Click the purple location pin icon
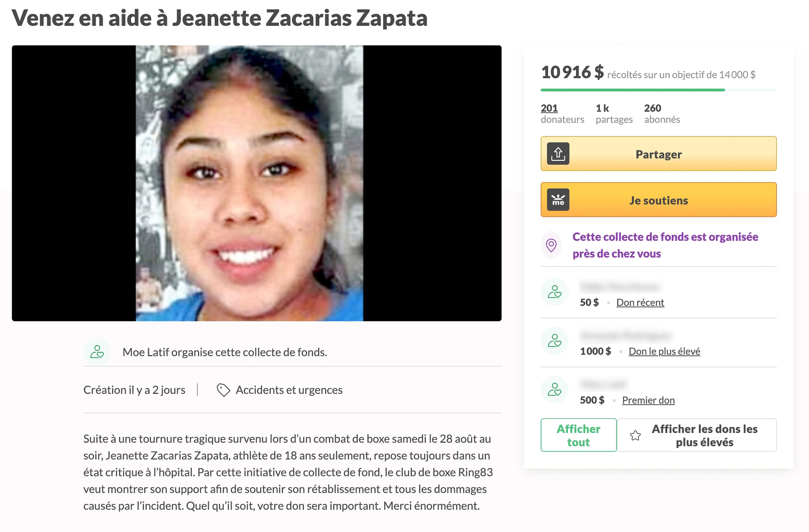 coord(551,245)
